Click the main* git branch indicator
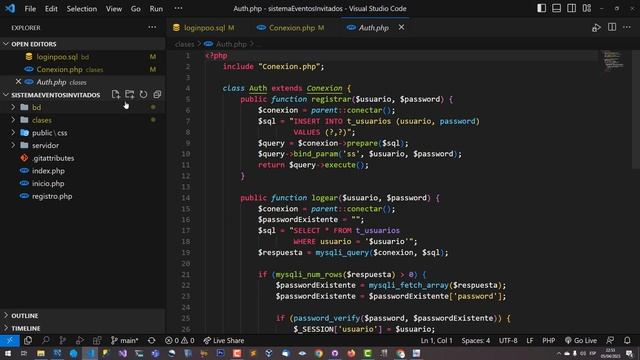 pyautogui.click(x=124, y=340)
